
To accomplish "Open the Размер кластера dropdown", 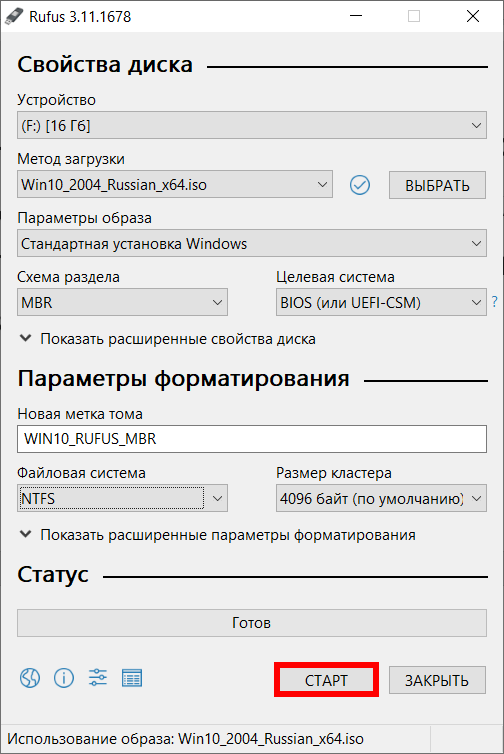I will click(x=381, y=498).
